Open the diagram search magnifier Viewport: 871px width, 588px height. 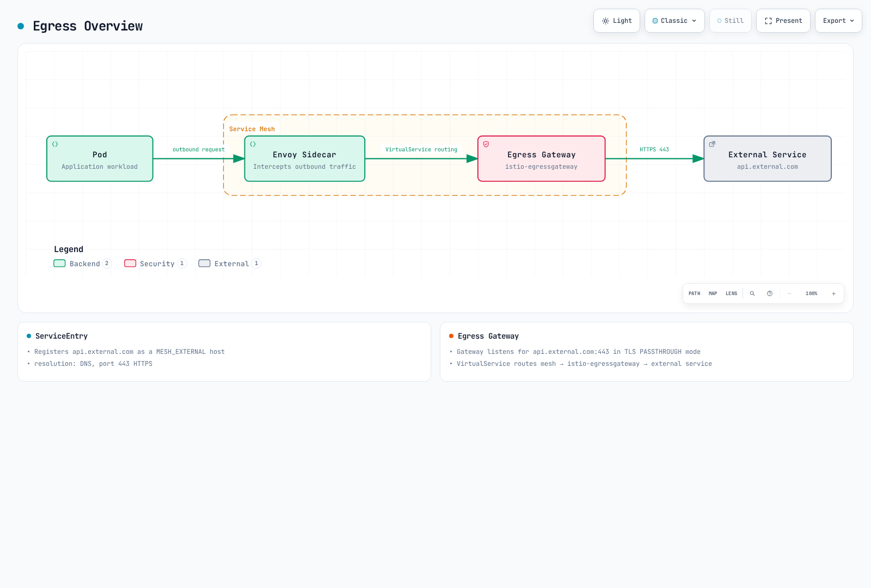(752, 293)
